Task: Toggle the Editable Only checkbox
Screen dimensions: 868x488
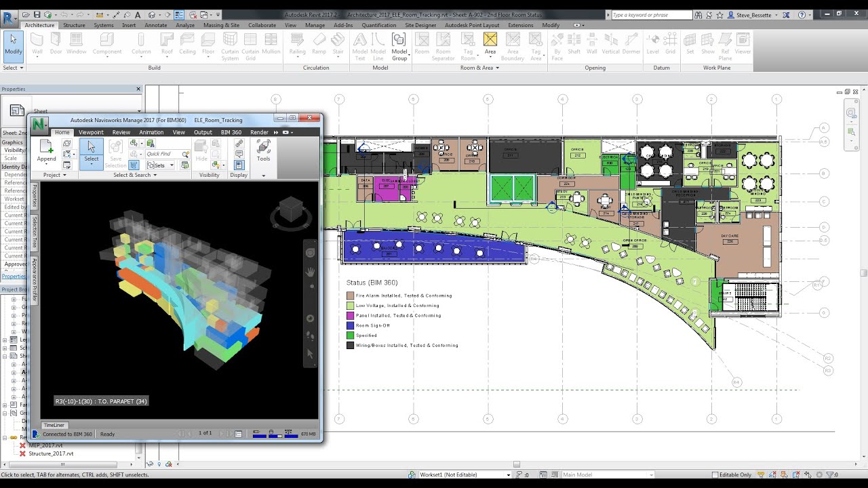Action: pos(715,474)
